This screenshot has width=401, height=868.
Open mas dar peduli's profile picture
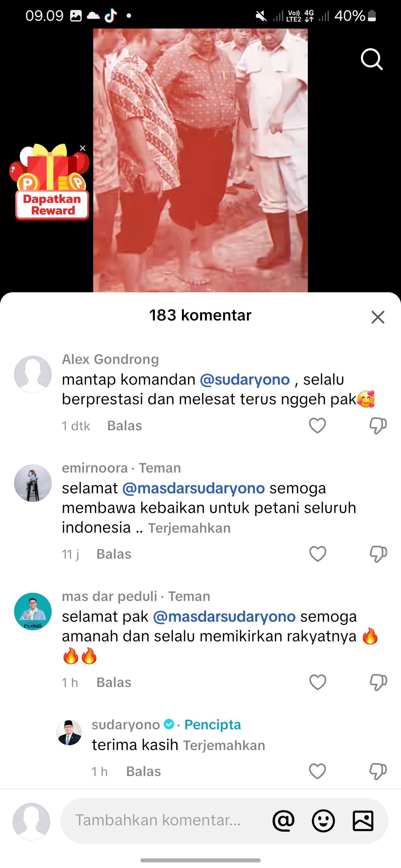click(x=33, y=611)
